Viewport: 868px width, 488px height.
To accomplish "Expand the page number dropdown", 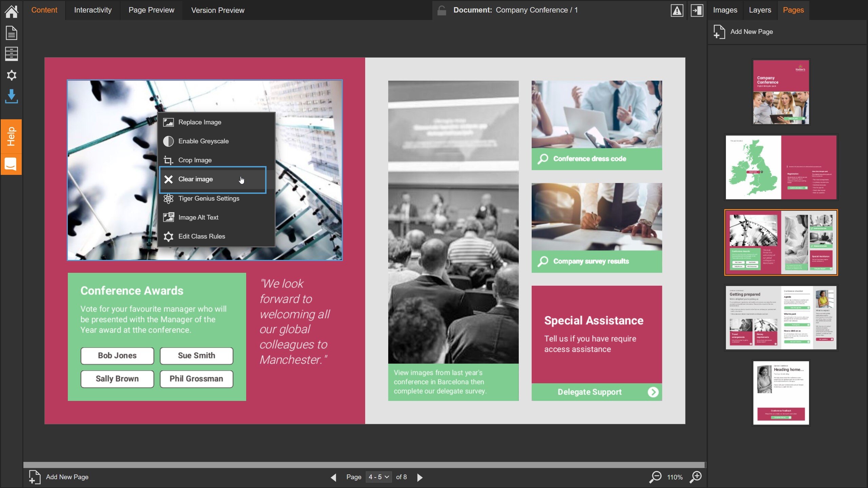I will click(x=379, y=477).
